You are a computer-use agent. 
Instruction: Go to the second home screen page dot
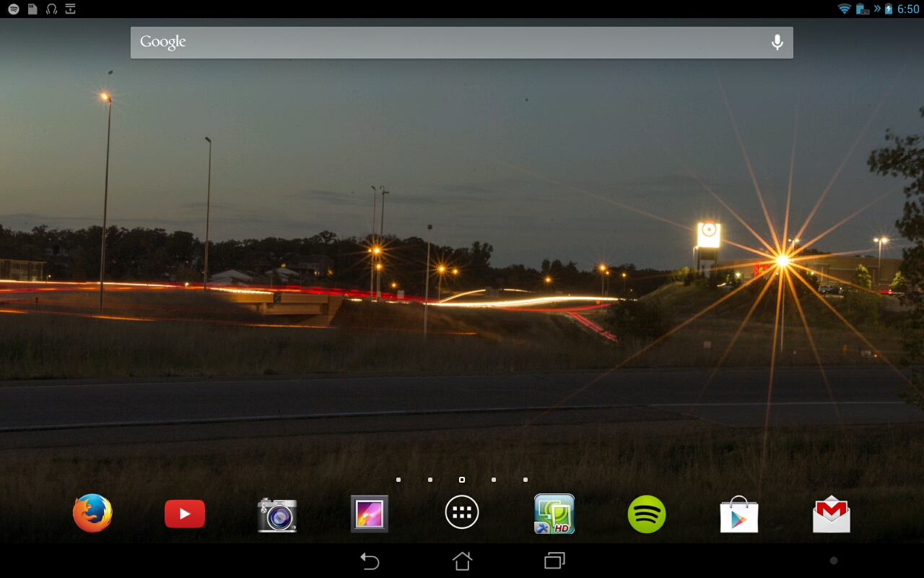click(x=430, y=480)
